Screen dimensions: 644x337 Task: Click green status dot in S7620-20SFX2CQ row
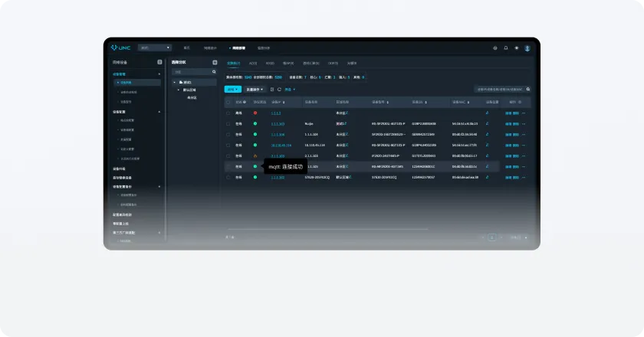255,178
